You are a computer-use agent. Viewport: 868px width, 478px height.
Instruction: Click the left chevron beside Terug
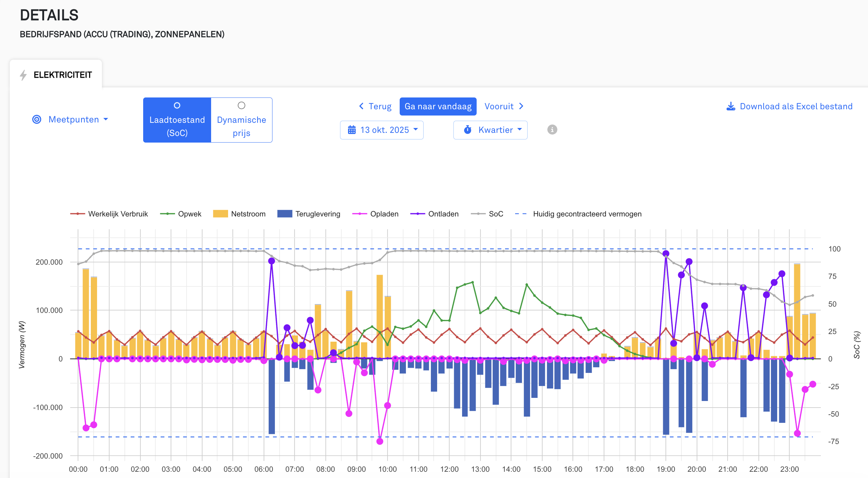click(361, 106)
